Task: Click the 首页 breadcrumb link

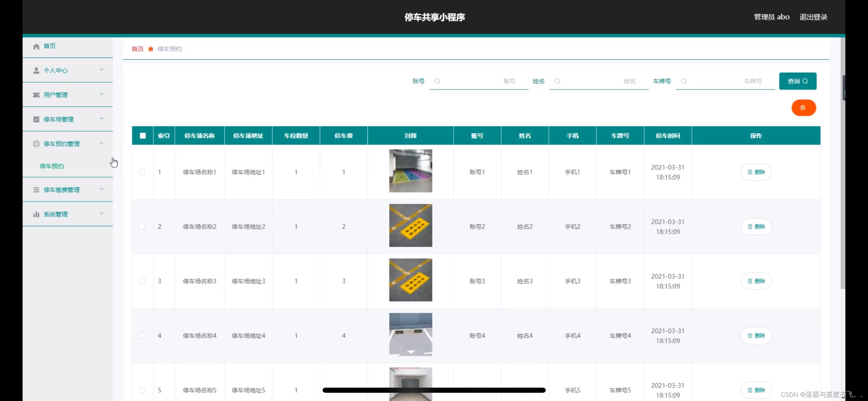Action: click(137, 49)
